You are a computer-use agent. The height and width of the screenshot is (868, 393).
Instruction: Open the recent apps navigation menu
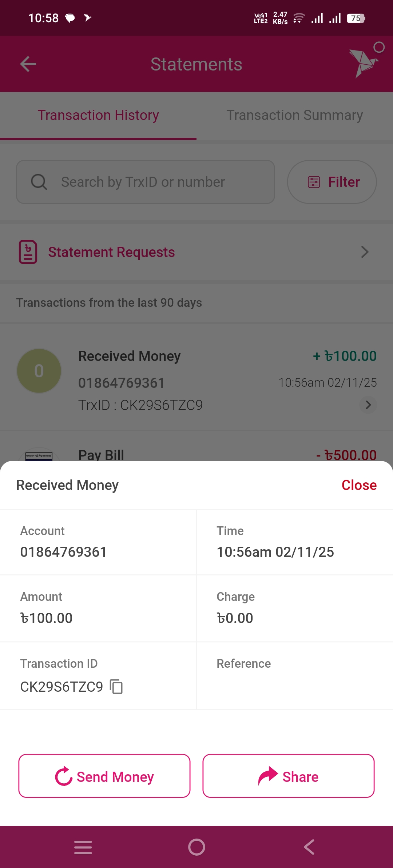coord(83,847)
